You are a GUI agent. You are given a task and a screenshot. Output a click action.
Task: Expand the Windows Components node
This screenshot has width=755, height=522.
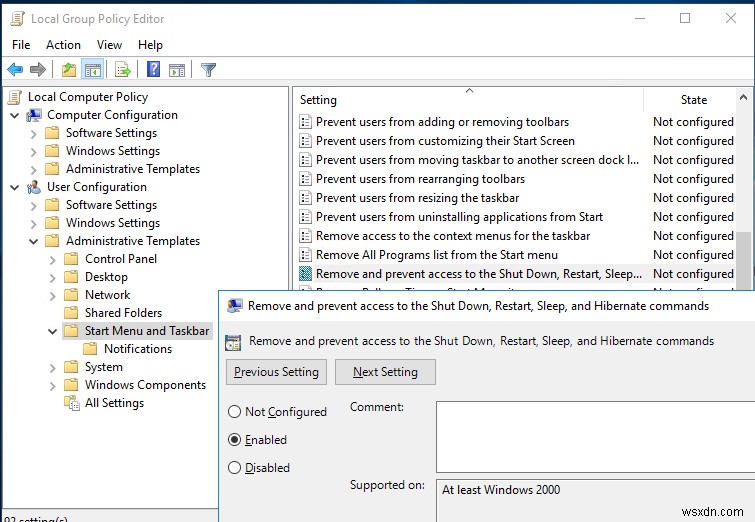pyautogui.click(x=52, y=385)
